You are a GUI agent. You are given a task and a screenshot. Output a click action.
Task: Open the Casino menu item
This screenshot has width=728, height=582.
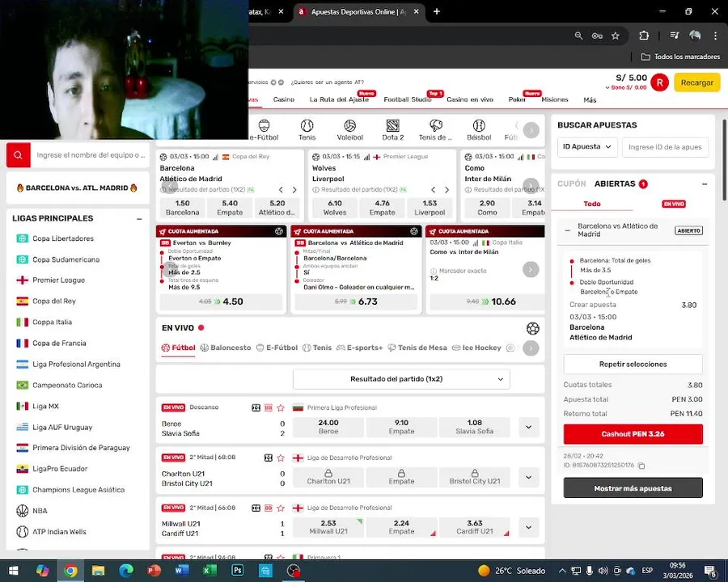point(284,99)
